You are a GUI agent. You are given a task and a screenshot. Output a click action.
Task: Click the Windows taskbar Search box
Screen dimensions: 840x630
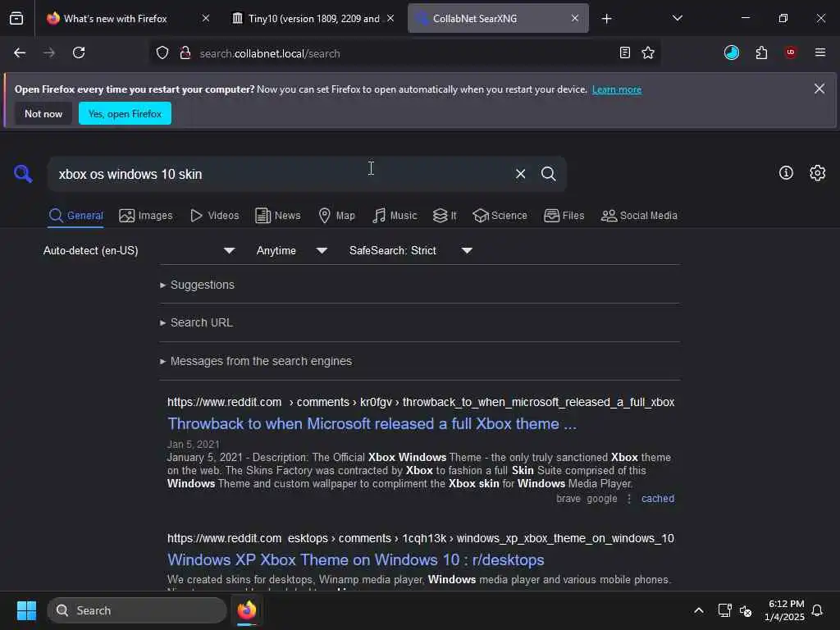[137, 610]
